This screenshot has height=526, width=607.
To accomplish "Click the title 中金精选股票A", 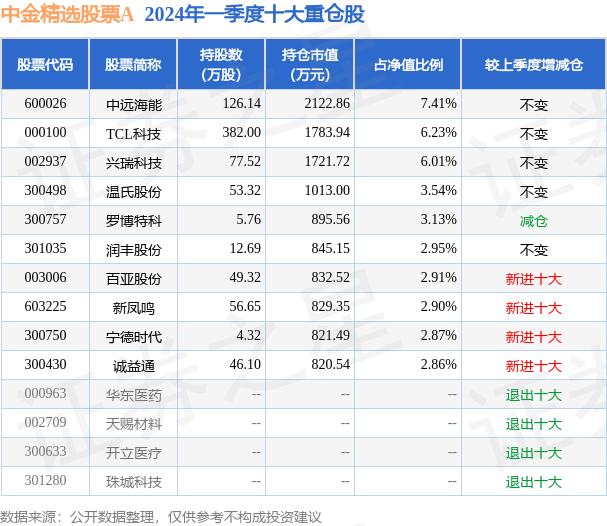I will pyautogui.click(x=67, y=15).
